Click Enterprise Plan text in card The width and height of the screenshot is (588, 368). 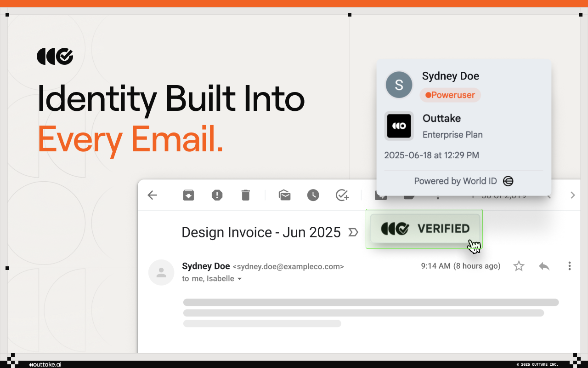tap(452, 135)
